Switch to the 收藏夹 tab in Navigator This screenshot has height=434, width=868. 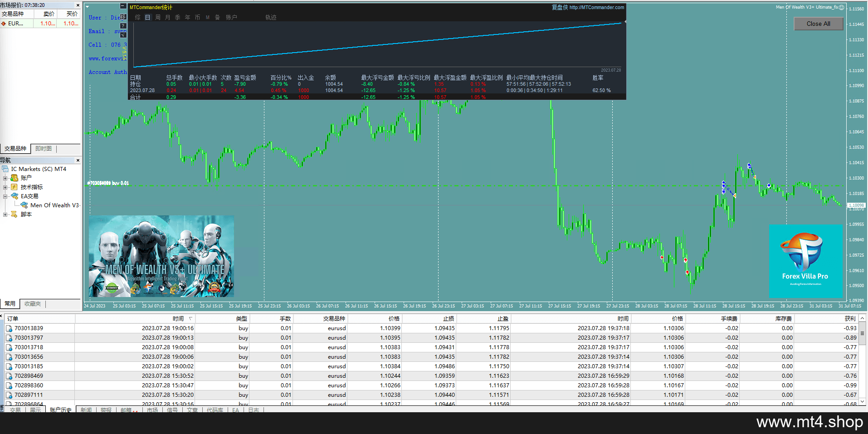33,304
